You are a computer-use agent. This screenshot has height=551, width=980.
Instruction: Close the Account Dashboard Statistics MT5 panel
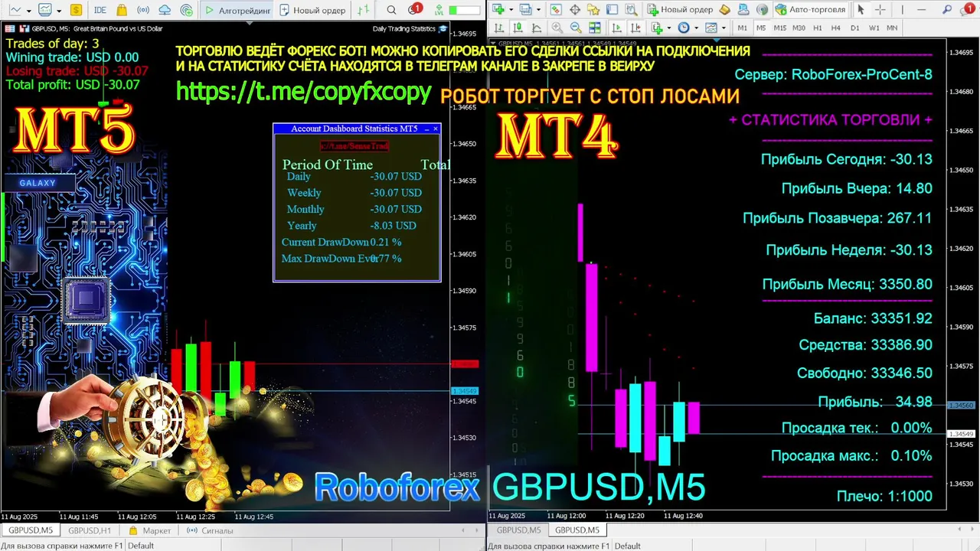tap(436, 129)
